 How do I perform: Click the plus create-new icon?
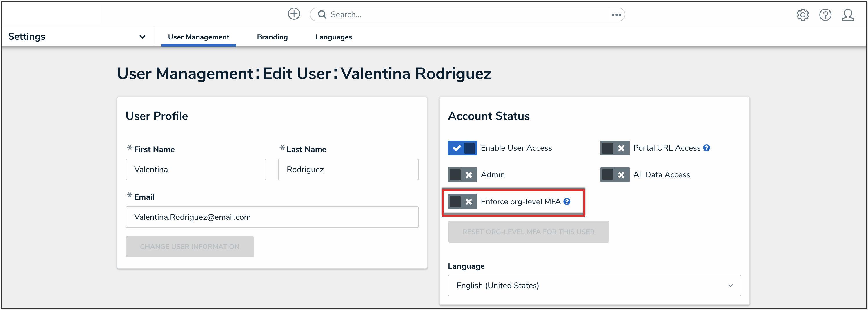point(294,14)
